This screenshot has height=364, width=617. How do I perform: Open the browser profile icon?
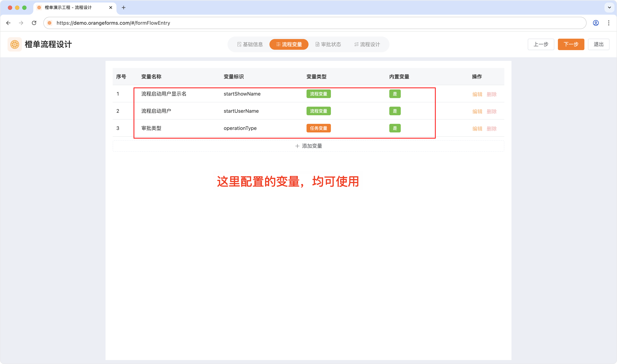[596, 23]
